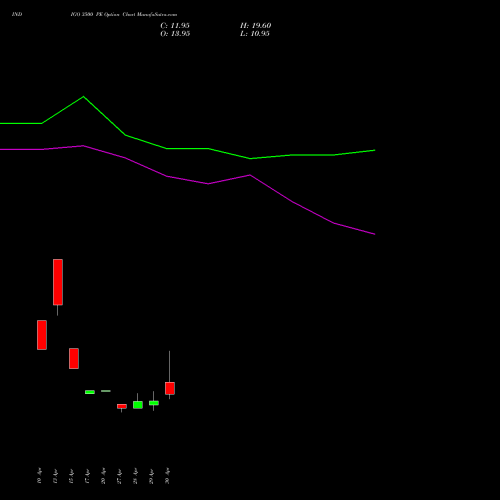The width and height of the screenshot is (500, 500).
Task: Click the right end of the purple indicator line
Action: (374, 234)
